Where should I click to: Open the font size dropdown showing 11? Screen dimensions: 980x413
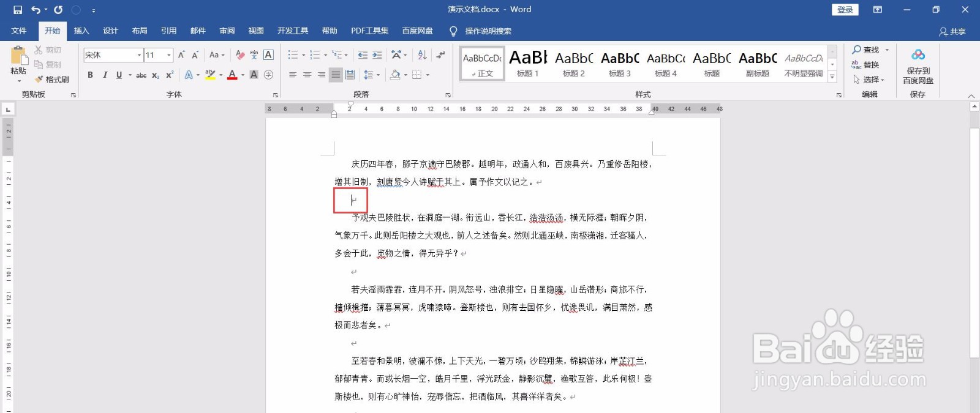coord(169,55)
